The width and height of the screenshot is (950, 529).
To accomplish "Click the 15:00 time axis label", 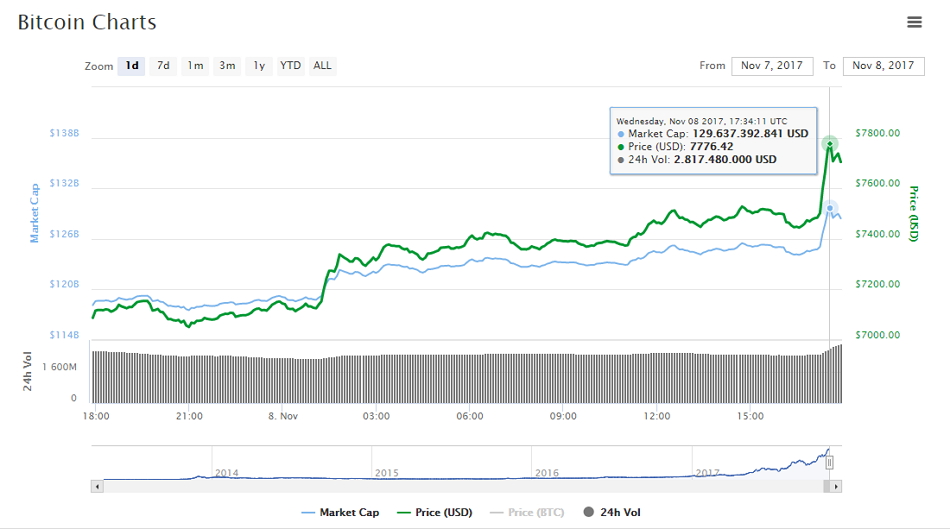I will point(750,416).
